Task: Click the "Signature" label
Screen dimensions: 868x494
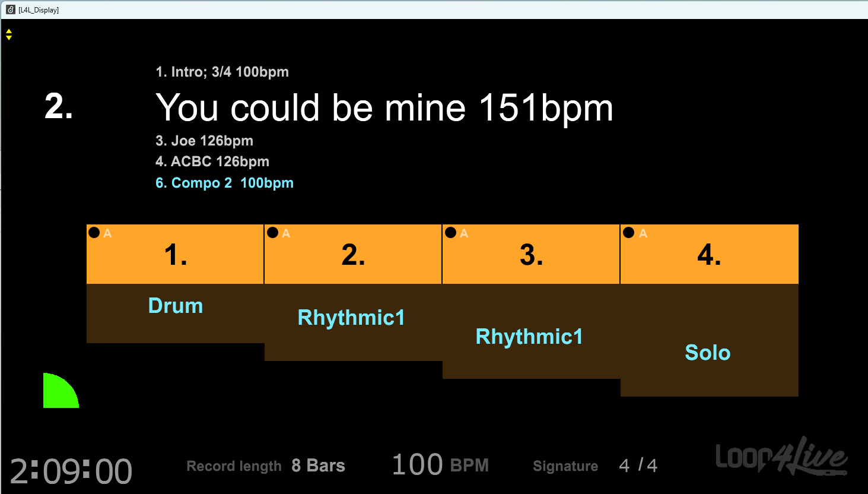Action: (565, 466)
